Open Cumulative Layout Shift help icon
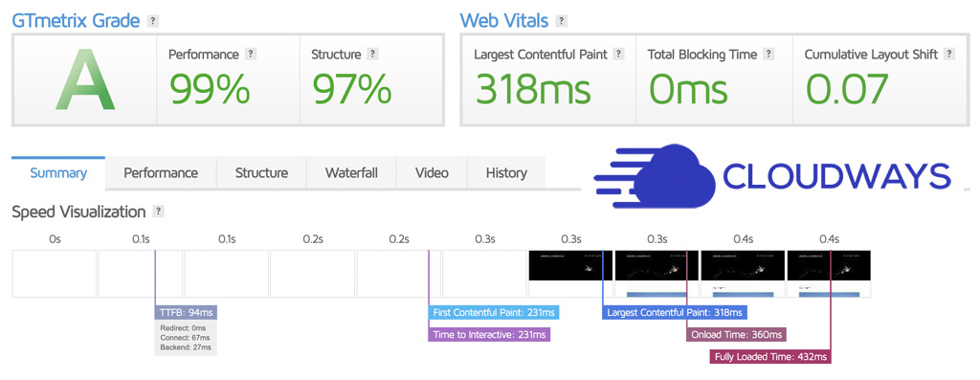The width and height of the screenshot is (980, 380). pos(949,55)
